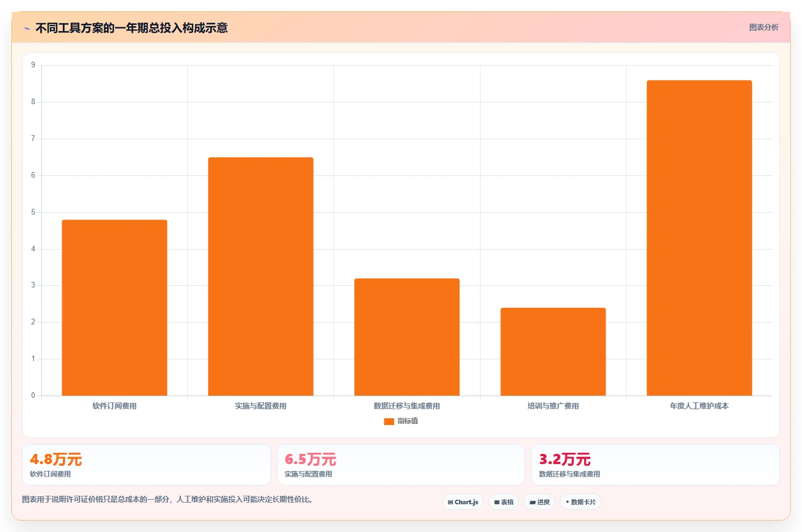This screenshot has width=802, height=532.
Task: Click the 数据迁移与集成费用 axis label
Action: pos(406,406)
